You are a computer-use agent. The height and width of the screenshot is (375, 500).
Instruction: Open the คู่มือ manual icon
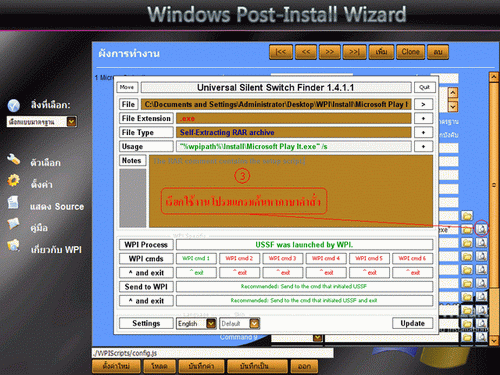coord(13,224)
